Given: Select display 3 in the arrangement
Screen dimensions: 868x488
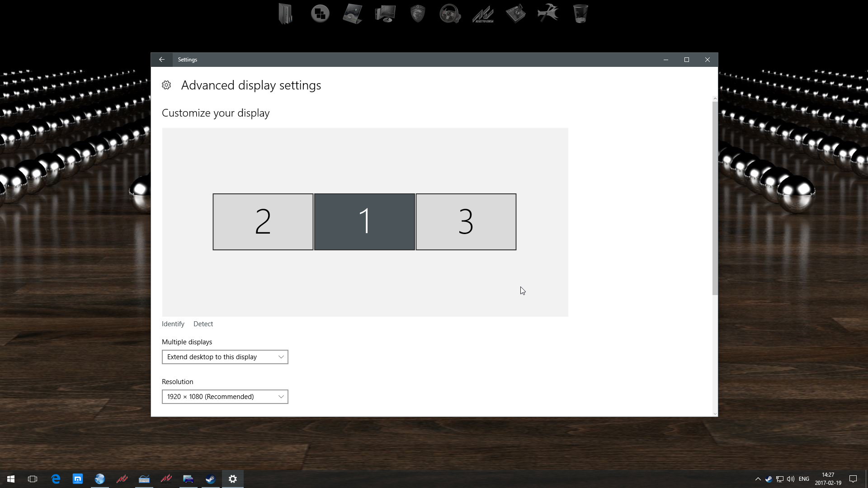Looking at the screenshot, I should pos(466,222).
